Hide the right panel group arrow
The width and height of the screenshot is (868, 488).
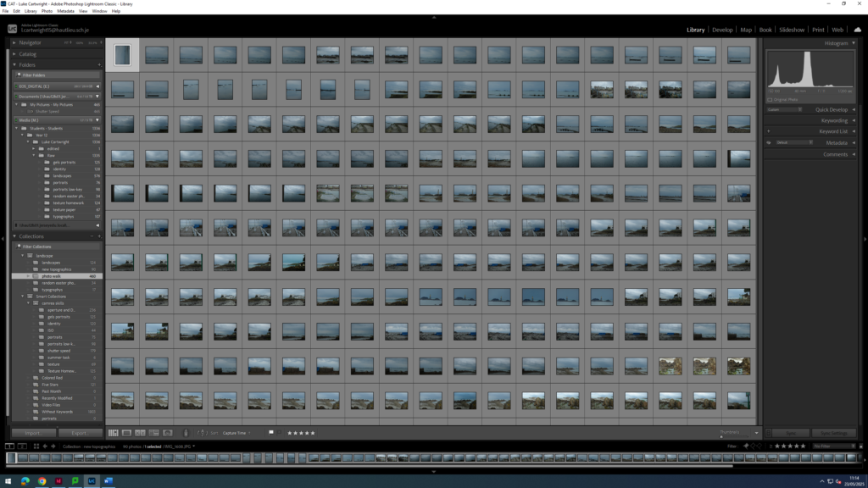(865, 239)
